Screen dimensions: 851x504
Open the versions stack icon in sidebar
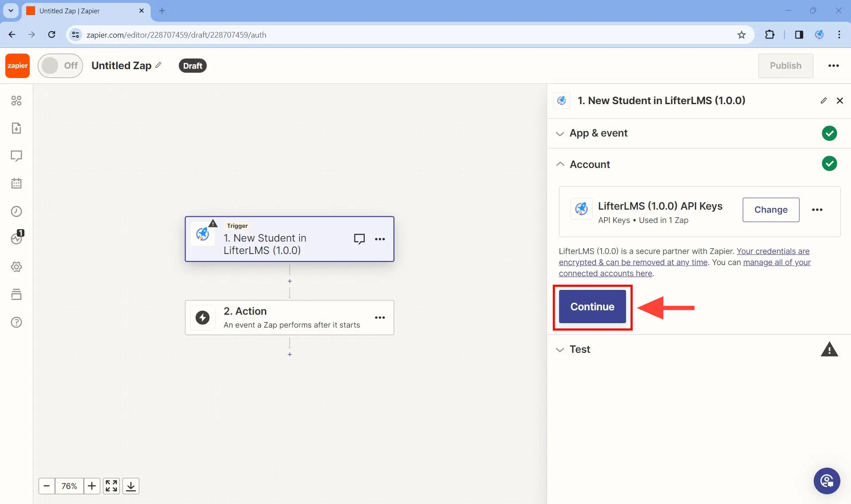tap(16, 294)
